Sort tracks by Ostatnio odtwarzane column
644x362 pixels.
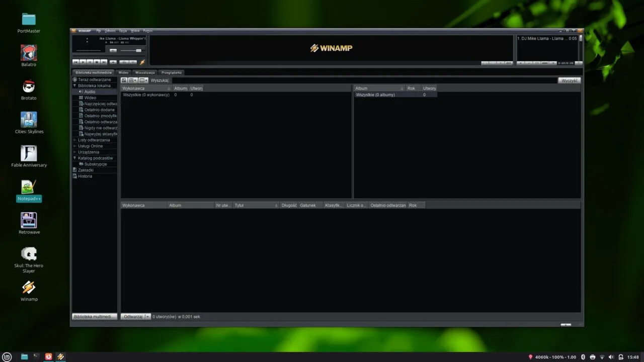click(388, 205)
